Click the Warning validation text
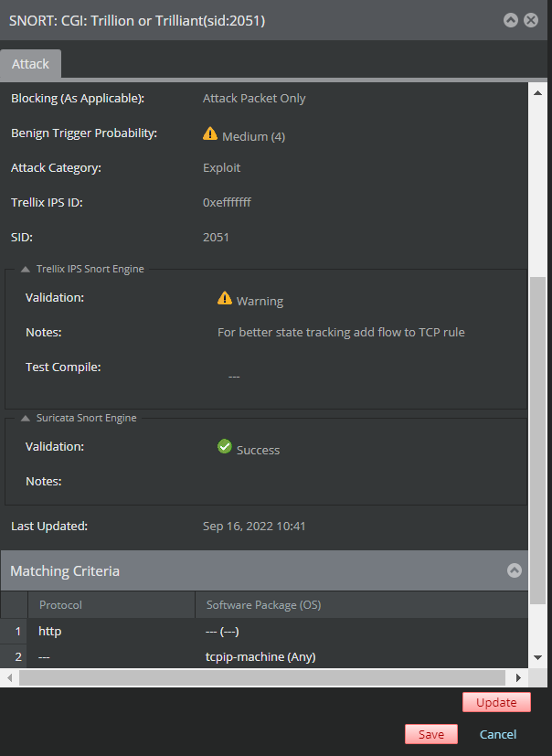552x756 pixels. coord(260,301)
